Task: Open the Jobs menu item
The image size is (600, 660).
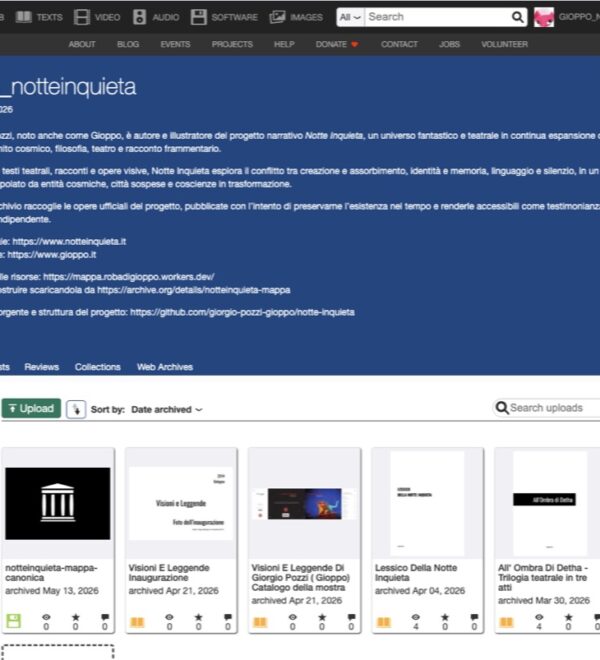Action: click(x=449, y=44)
